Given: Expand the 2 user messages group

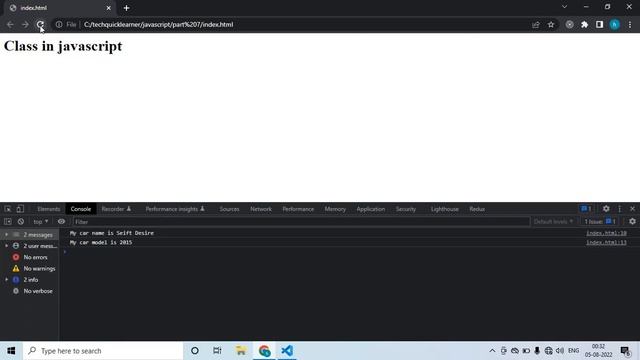Looking at the screenshot, I should 7,246.
